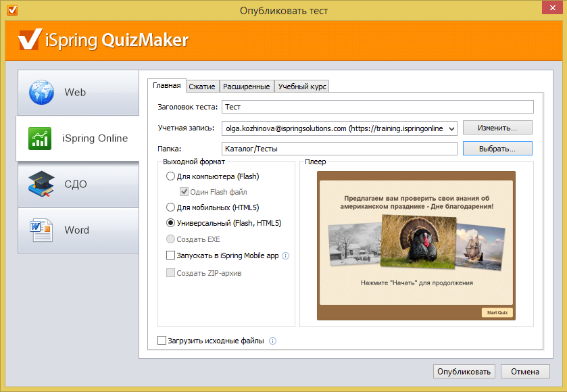Click the Изменить... button
The width and height of the screenshot is (567, 392).
coord(497,128)
